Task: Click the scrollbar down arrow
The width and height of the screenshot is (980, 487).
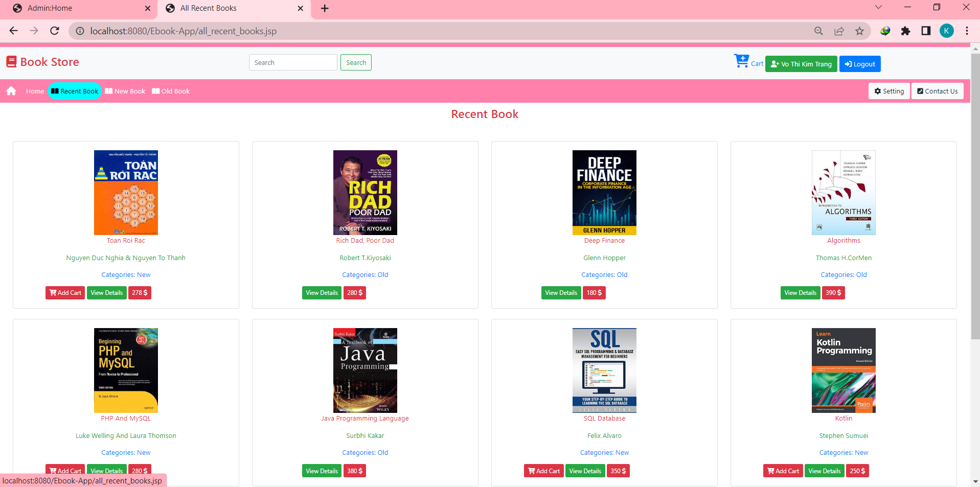Action: [975, 481]
